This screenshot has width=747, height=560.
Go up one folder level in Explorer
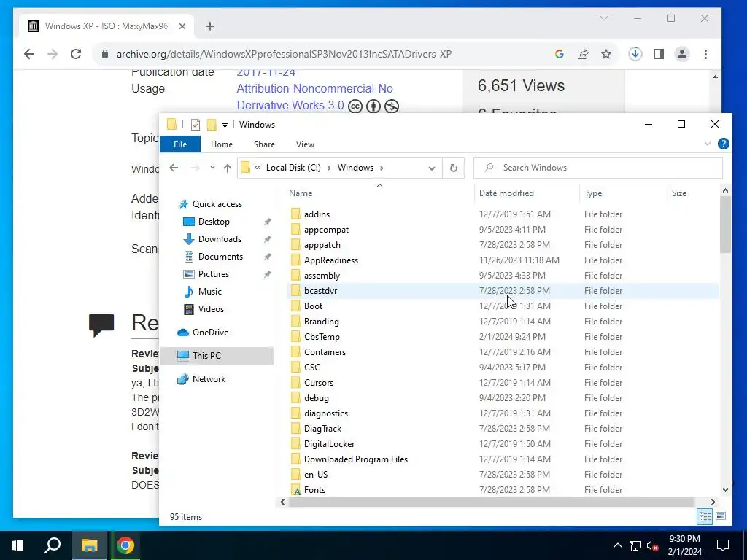click(x=228, y=168)
